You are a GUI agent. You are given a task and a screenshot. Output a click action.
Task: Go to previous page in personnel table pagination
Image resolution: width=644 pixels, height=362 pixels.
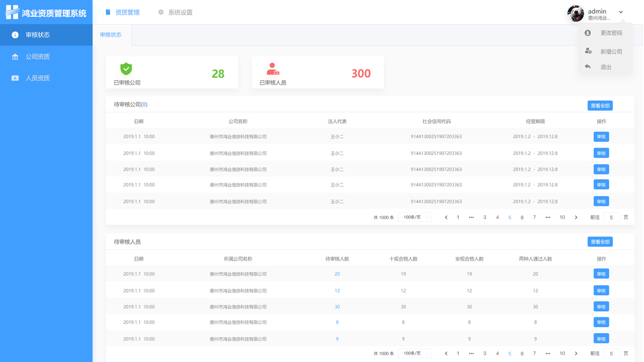(x=446, y=354)
